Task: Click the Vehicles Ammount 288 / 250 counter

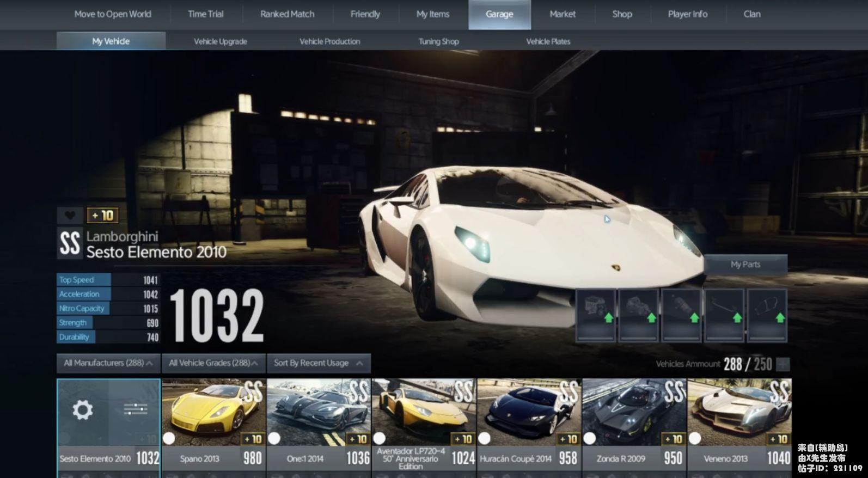Action: click(714, 364)
